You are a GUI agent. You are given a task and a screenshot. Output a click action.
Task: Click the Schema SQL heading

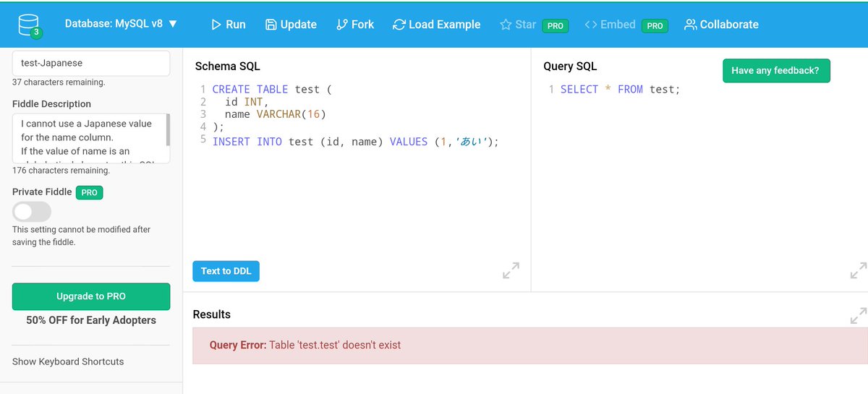[228, 67]
